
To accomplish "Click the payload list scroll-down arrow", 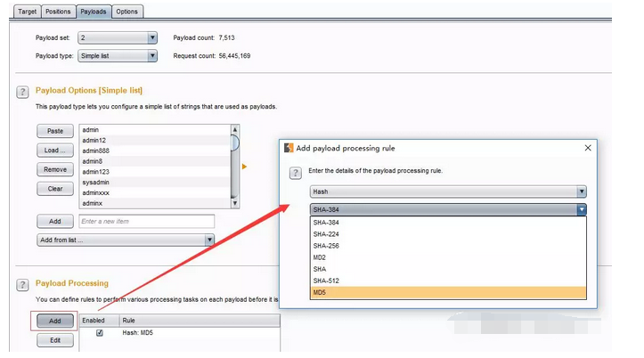I will point(235,203).
